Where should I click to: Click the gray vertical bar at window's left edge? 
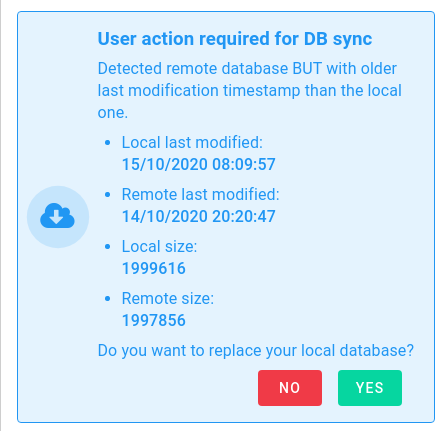click(x=1, y=215)
